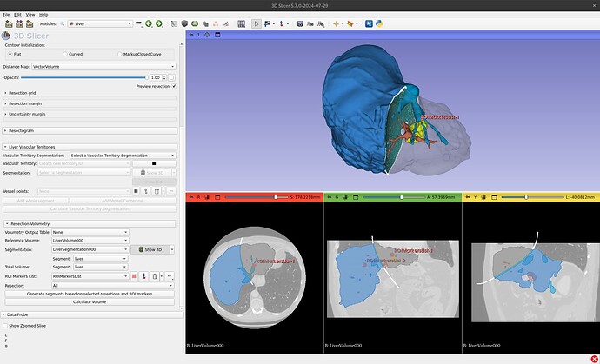Go to previous module with green back arrow
The height and width of the screenshot is (364, 600).
[149, 23]
